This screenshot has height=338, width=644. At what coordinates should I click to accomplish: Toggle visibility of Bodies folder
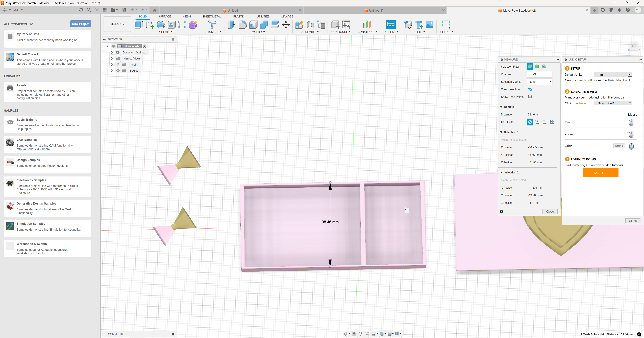[118, 71]
